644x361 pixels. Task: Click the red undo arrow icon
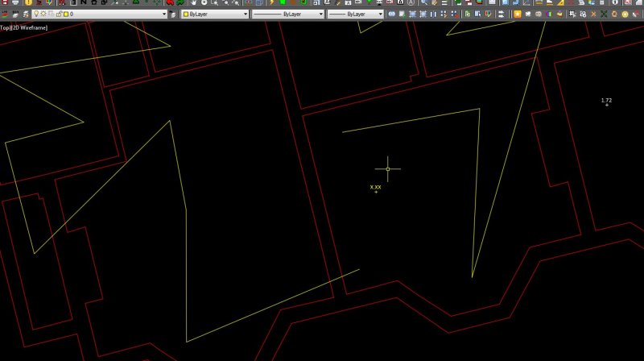[x=170, y=2]
